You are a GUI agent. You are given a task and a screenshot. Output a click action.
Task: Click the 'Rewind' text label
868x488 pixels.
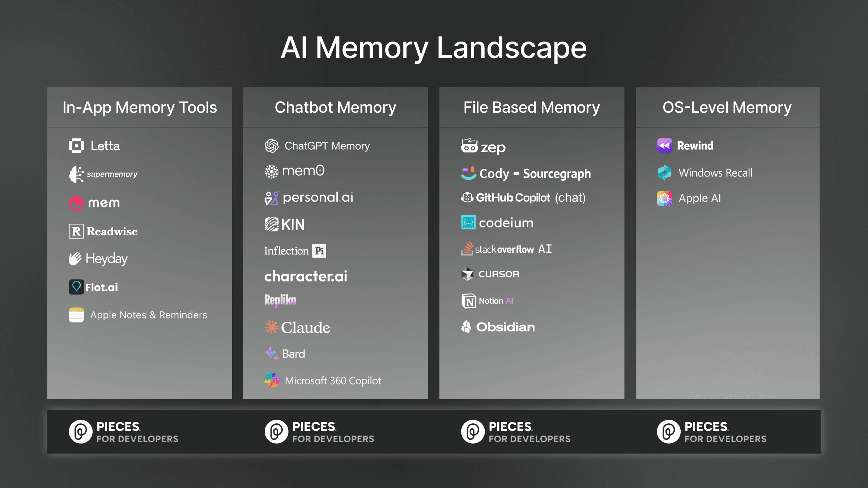(x=695, y=146)
